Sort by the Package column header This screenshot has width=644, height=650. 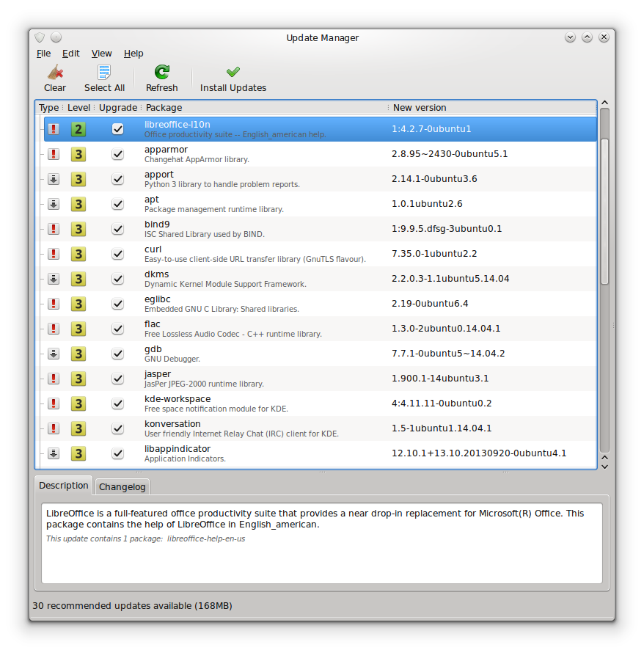point(264,107)
